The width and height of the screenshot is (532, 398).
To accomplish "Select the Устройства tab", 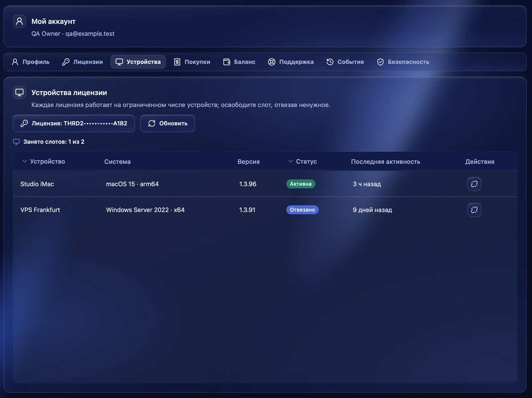I will click(138, 62).
